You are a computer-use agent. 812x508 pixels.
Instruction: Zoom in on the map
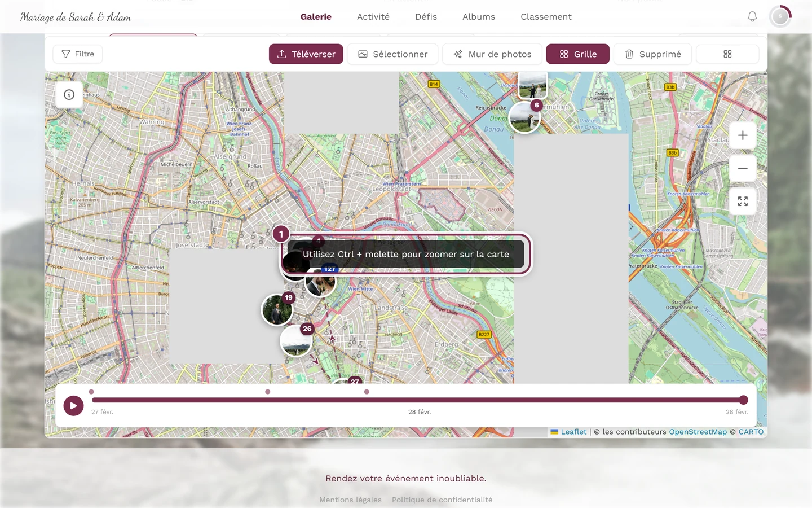[743, 135]
